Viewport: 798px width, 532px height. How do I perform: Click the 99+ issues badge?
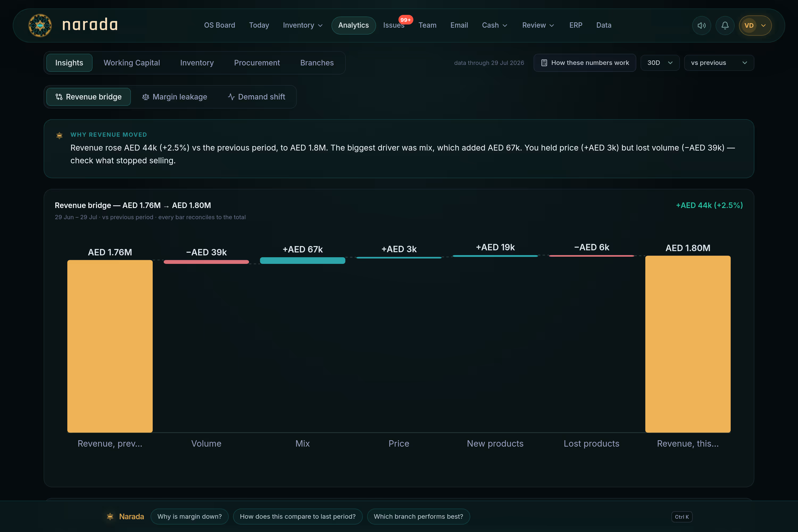coord(405,20)
